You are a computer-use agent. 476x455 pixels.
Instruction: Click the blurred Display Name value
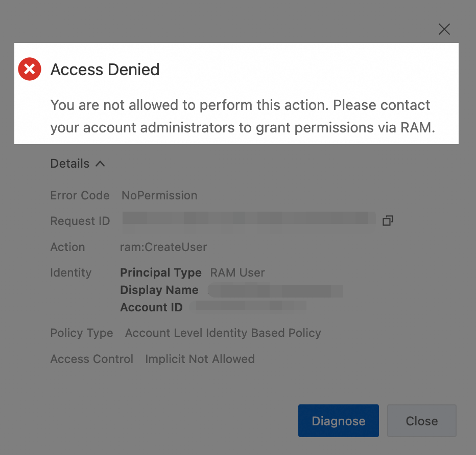(x=275, y=290)
